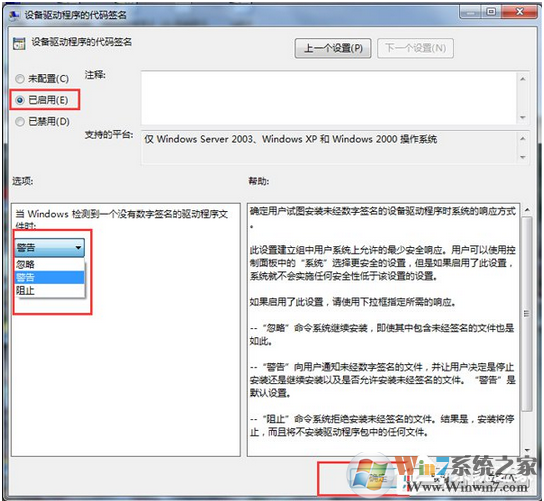544x501 pixels.
Task: Click the 上一个设置(P) button
Action: [x=333, y=48]
